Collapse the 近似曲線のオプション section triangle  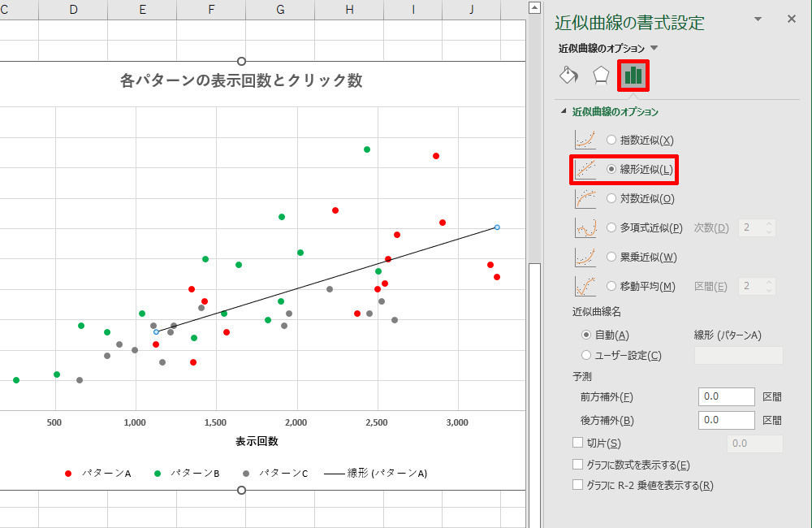tap(564, 111)
